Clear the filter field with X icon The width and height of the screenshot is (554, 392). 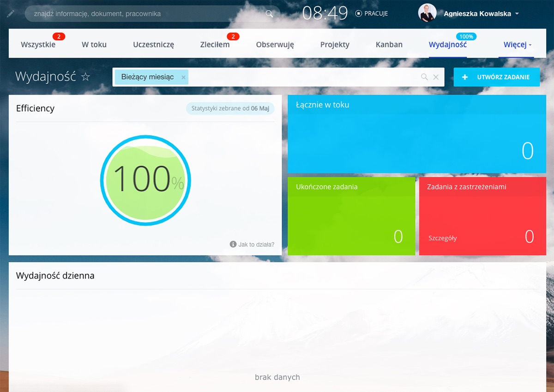(x=436, y=77)
